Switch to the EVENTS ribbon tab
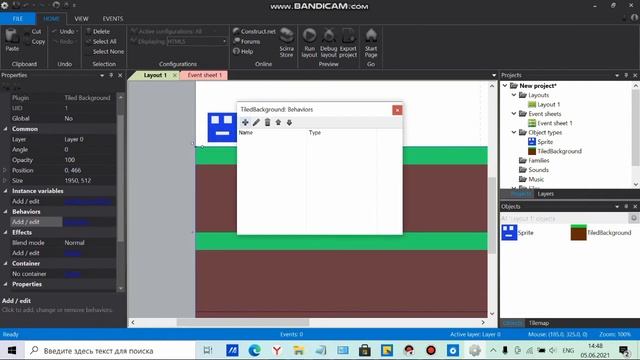The width and height of the screenshot is (640, 360). click(x=113, y=19)
